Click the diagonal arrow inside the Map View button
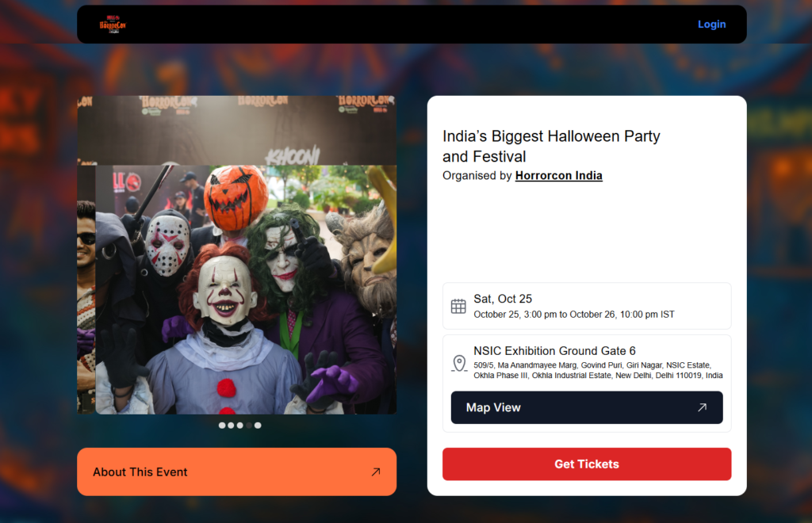Screen dimensions: 812x523 coord(701,407)
